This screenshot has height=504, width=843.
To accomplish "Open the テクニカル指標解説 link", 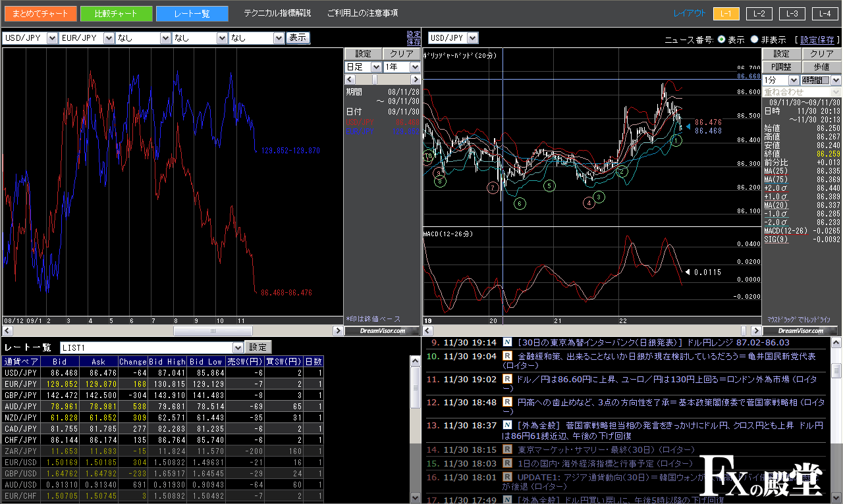I will pyautogui.click(x=277, y=13).
